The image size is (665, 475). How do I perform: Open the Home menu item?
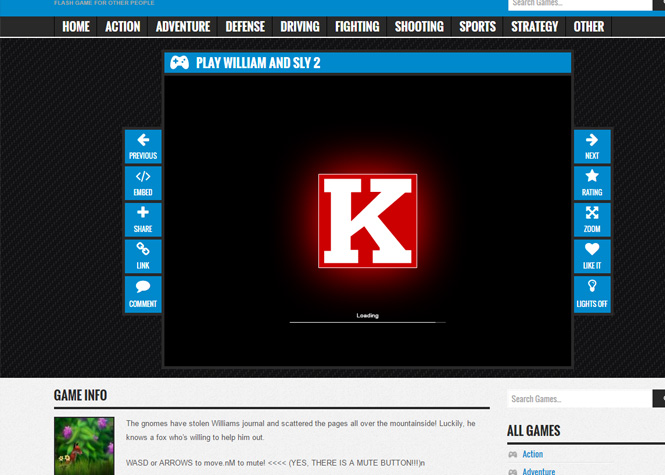point(76,27)
